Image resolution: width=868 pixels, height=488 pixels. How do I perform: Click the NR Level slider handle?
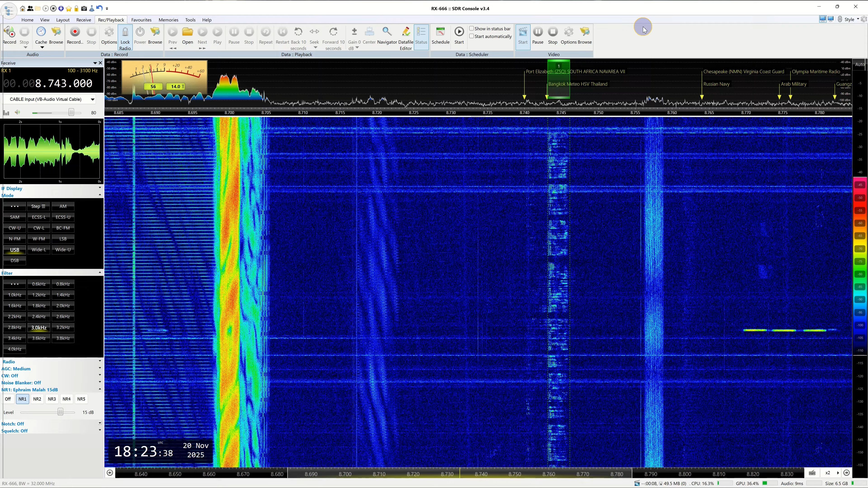click(x=60, y=412)
